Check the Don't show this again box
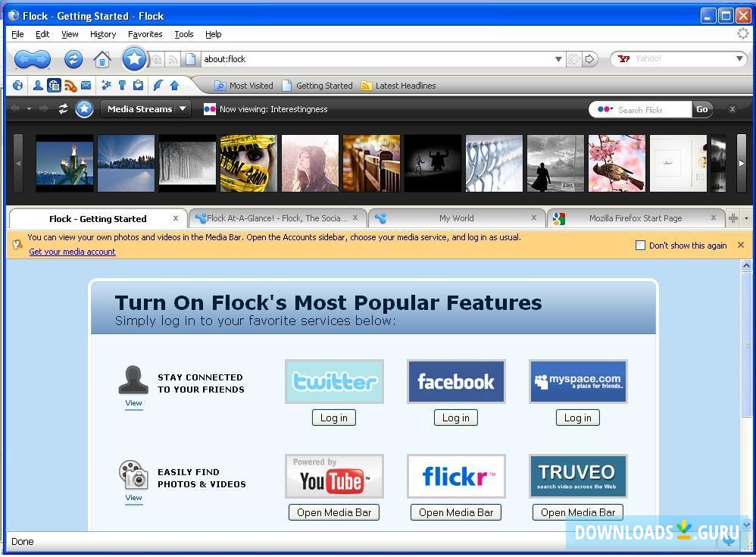756x557 pixels. (x=640, y=246)
